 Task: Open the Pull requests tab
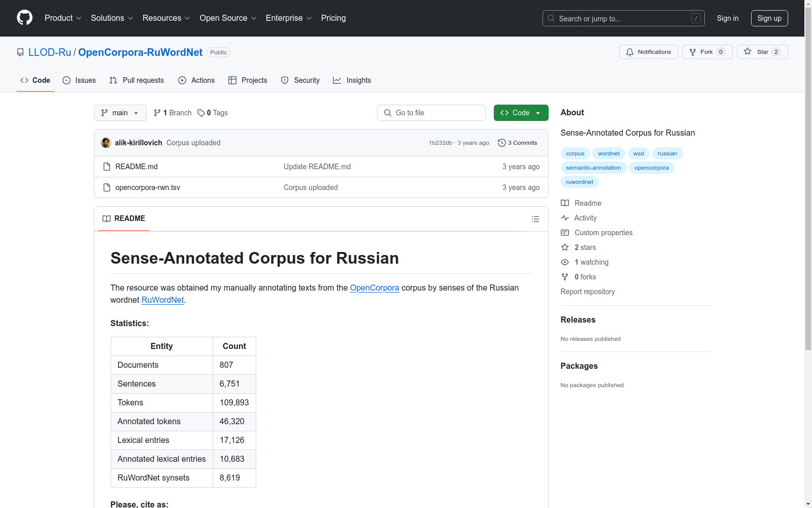pos(137,80)
